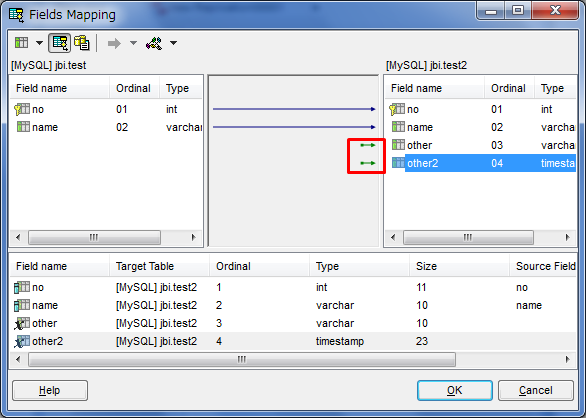The width and height of the screenshot is (586, 418).
Task: Click the table view toolbar icon
Action: pyautogui.click(x=22, y=43)
